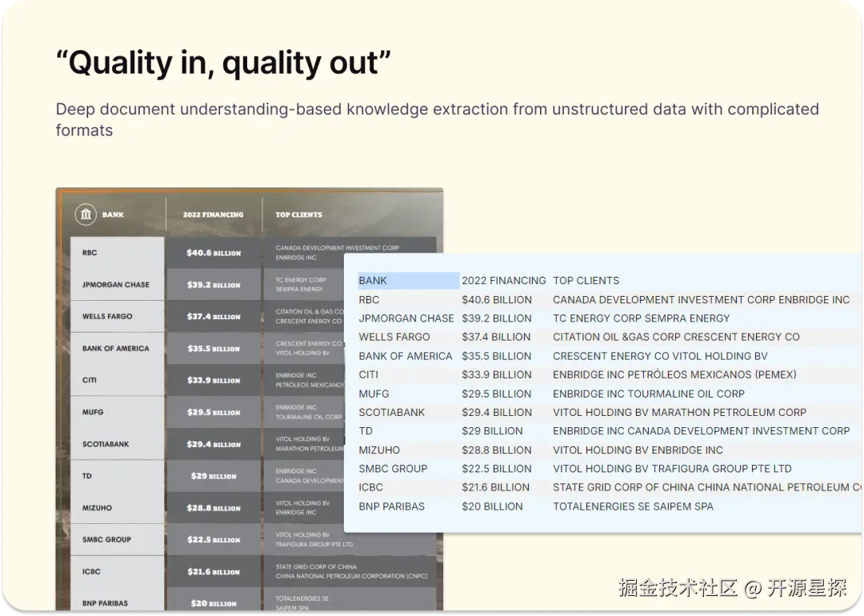Click VITOL HOLDING BV TRAFIGURA GROUP cell
Viewport: 864px width, 616px height.
(672, 469)
